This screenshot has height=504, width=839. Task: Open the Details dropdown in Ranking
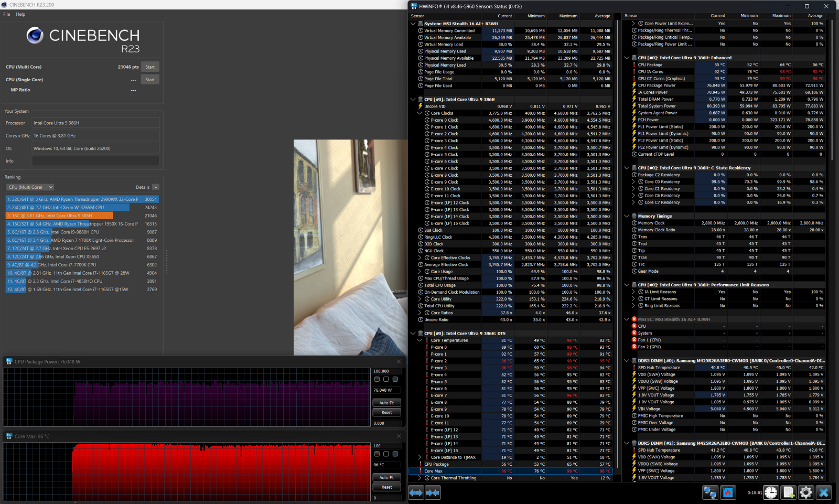pyautogui.click(x=147, y=187)
